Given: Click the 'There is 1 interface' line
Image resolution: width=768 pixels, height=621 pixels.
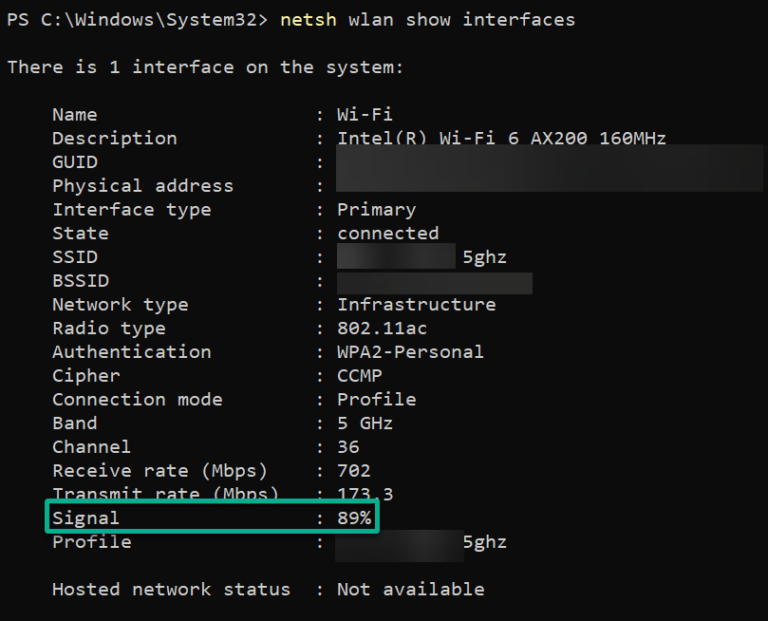Looking at the screenshot, I should pyautogui.click(x=205, y=67).
